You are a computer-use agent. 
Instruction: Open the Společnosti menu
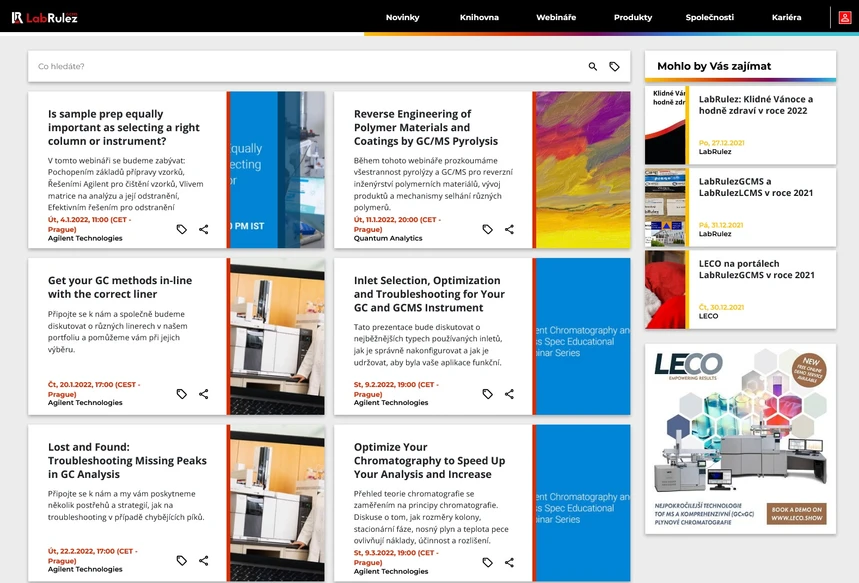[x=714, y=17]
